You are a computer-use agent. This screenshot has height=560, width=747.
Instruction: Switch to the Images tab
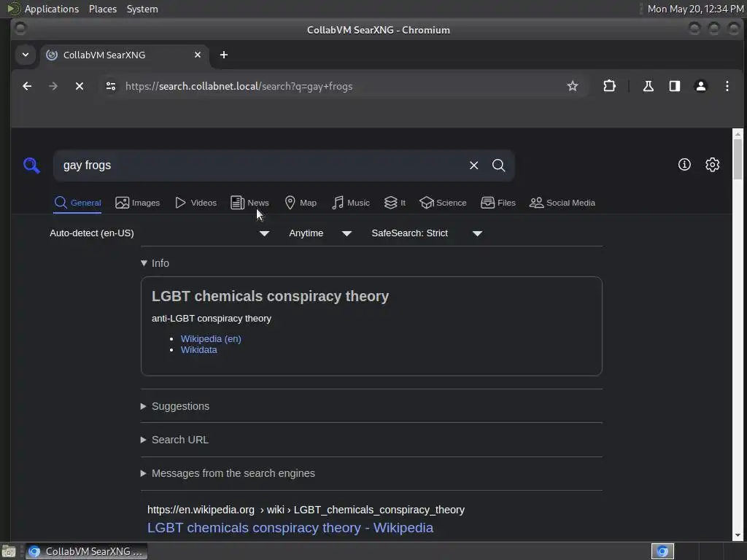(137, 203)
